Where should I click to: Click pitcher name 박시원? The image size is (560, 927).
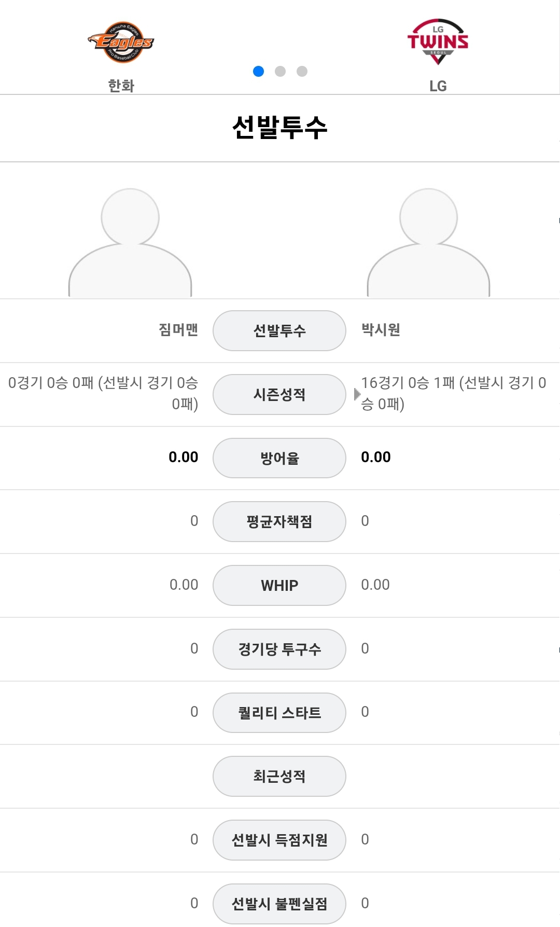(381, 329)
